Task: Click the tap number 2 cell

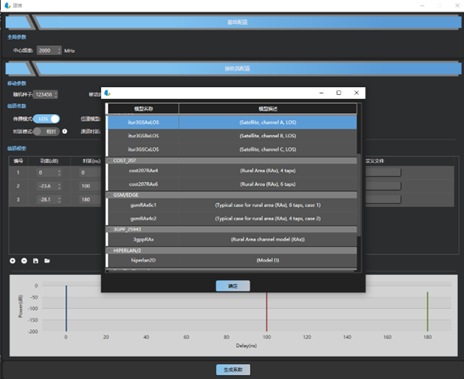Action: tap(18, 186)
